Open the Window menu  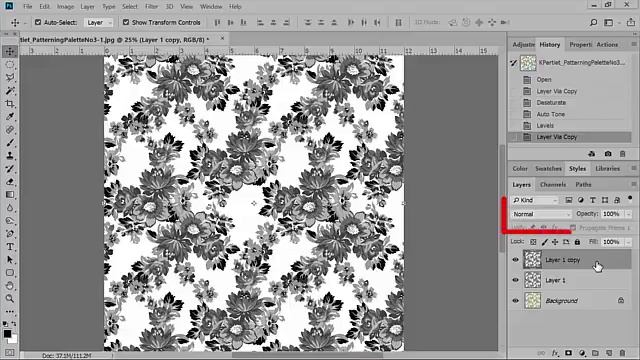[211, 7]
